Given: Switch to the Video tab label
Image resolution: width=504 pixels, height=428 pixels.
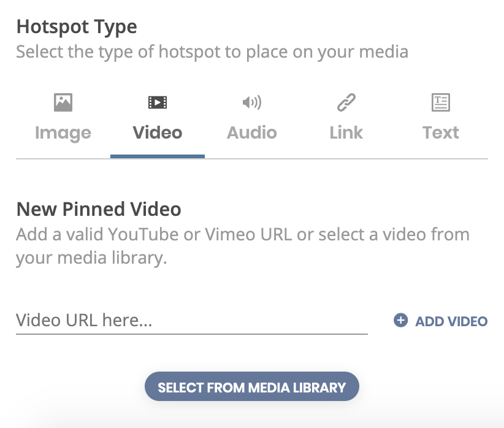Looking at the screenshot, I should pos(158,132).
